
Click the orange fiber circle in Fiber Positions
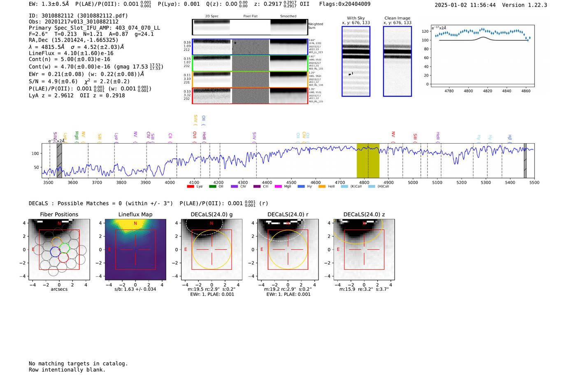click(57, 242)
